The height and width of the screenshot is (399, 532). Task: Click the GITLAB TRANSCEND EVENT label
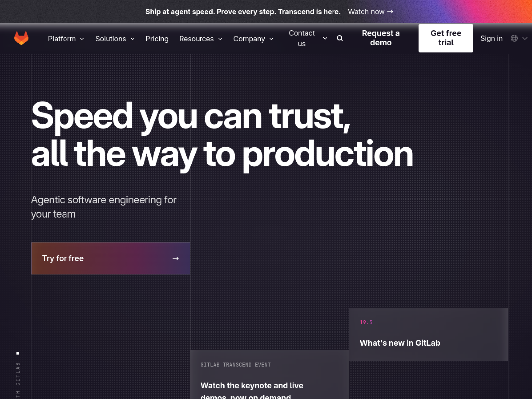coord(236,365)
